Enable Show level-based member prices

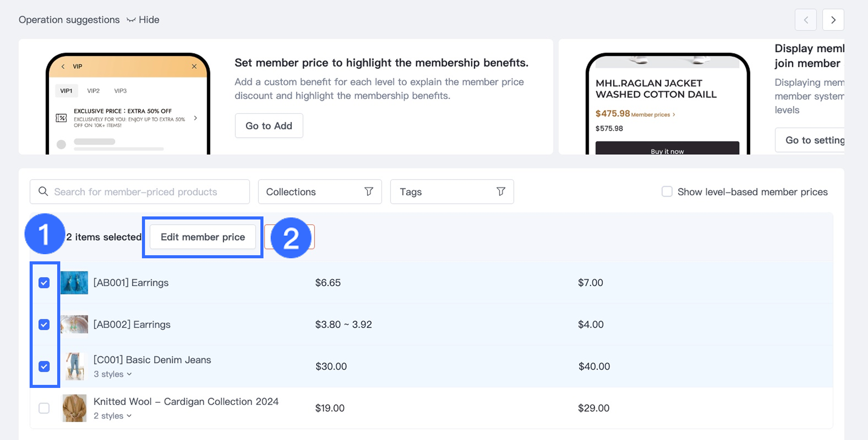(x=667, y=191)
